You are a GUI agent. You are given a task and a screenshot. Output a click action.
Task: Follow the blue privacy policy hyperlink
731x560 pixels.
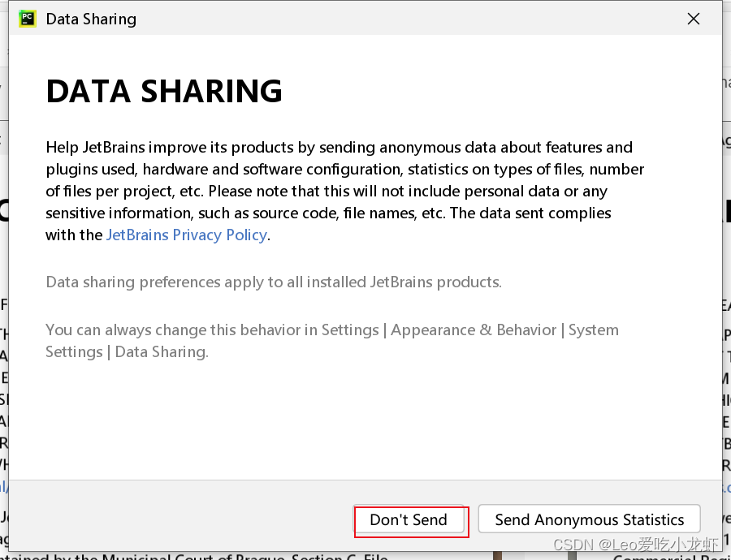click(x=187, y=235)
